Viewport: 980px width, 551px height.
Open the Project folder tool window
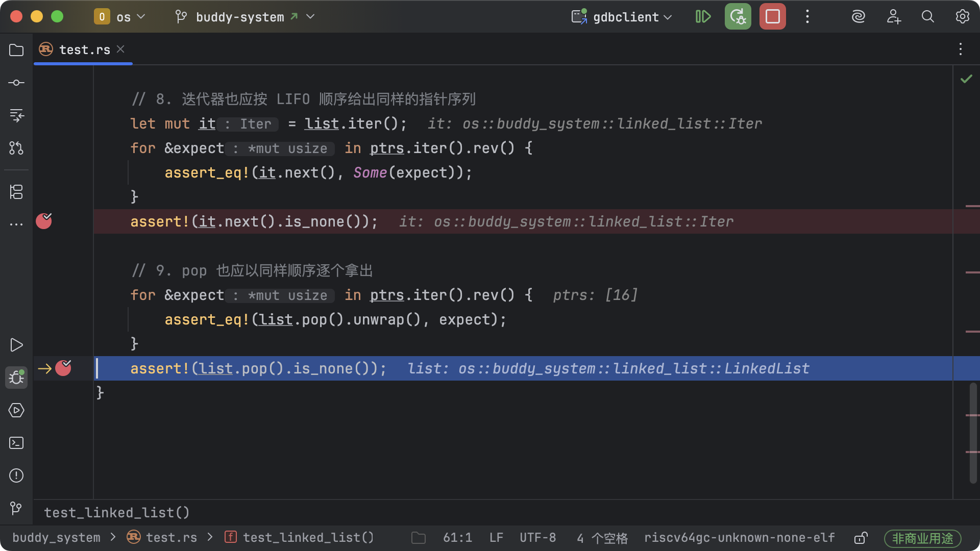click(16, 50)
